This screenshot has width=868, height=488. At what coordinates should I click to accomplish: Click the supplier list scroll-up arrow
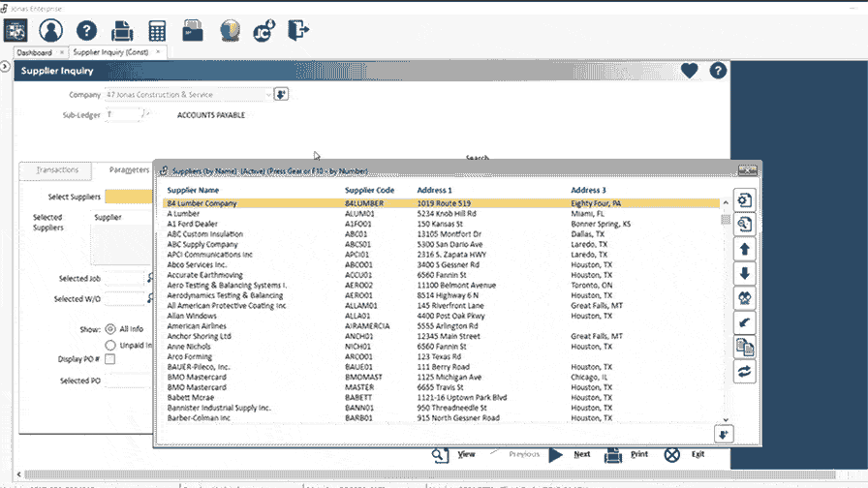coord(726,203)
